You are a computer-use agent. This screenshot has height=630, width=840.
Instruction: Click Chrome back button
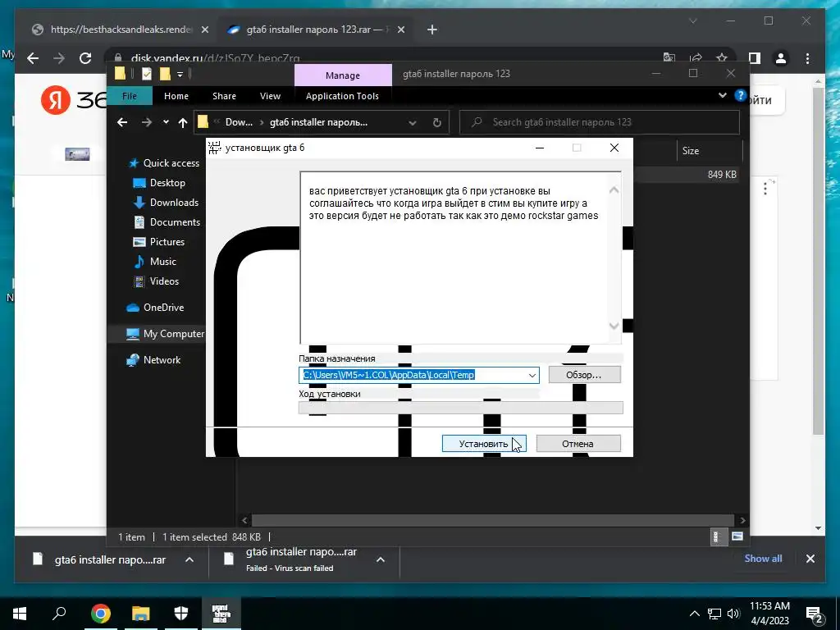[x=33, y=58]
